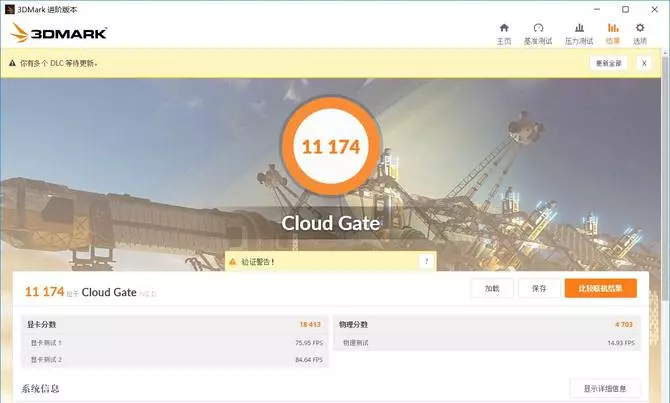Image resolution: width=670 pixels, height=403 pixels.
Task: Click the 3DMark title bar app icon
Action: (9, 9)
